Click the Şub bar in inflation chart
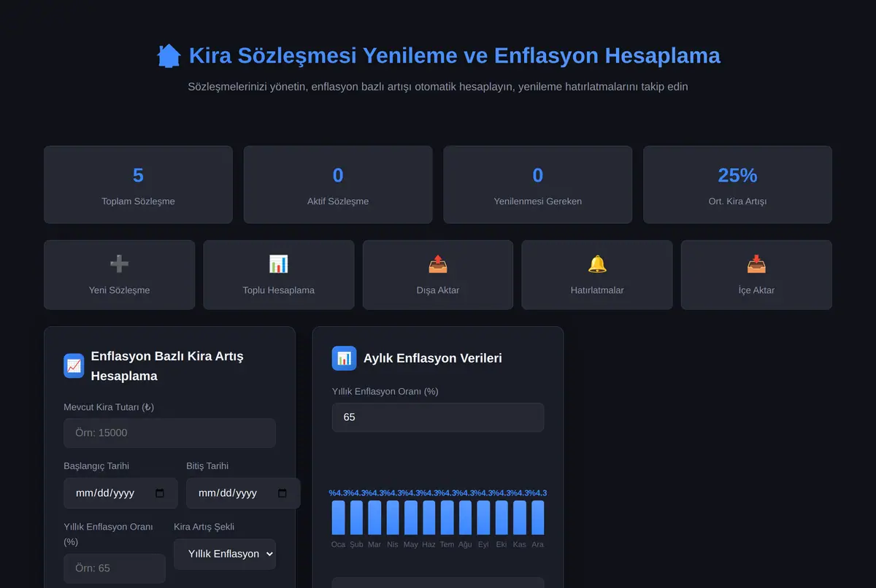Viewport: 876px width, 588px height. pyautogui.click(x=356, y=517)
